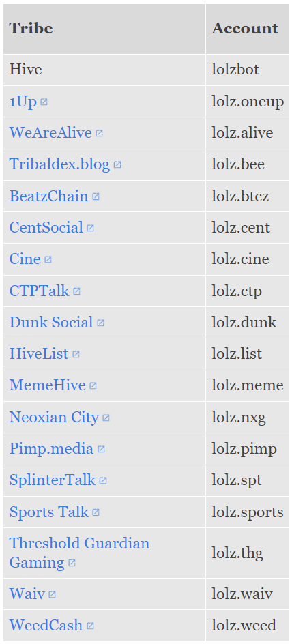The width and height of the screenshot is (292, 644).
Task: Click the external-link icon next to WeAreAlive
Action: tap(99, 134)
